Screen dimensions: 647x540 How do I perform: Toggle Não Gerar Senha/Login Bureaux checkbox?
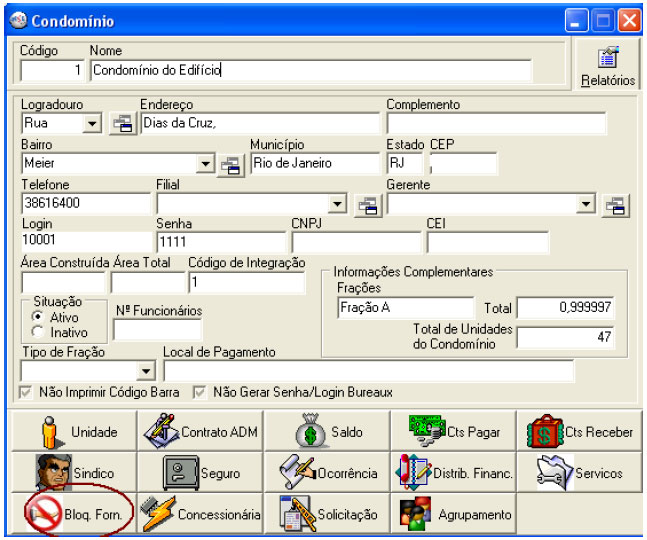point(200,392)
